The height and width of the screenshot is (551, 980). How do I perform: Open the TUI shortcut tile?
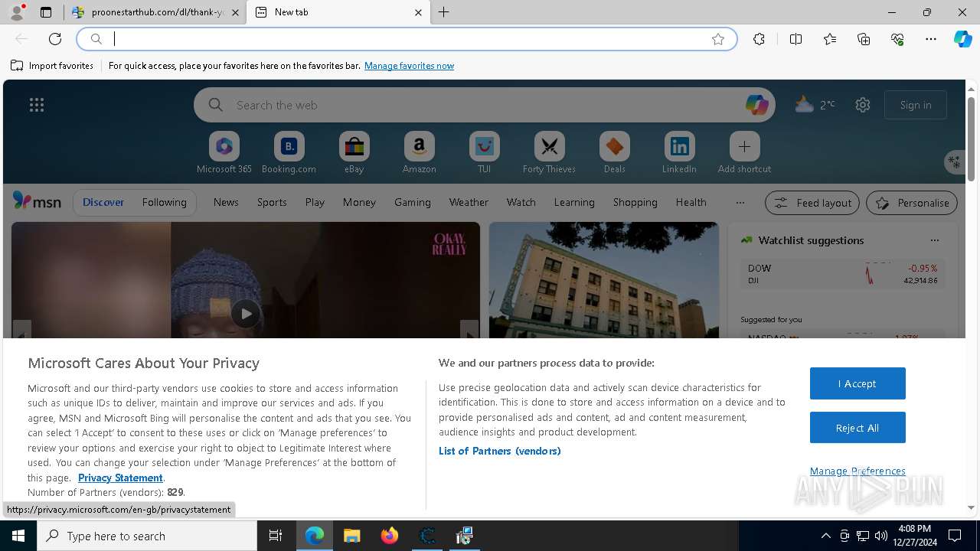coord(484,152)
